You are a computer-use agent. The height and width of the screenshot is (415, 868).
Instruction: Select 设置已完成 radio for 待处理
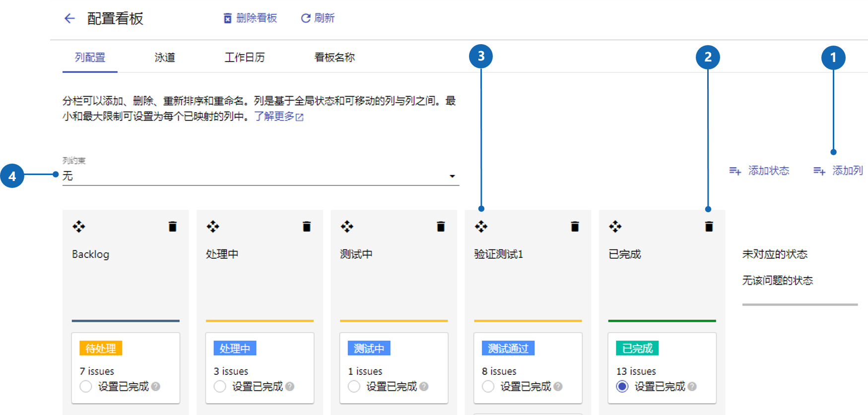point(86,386)
